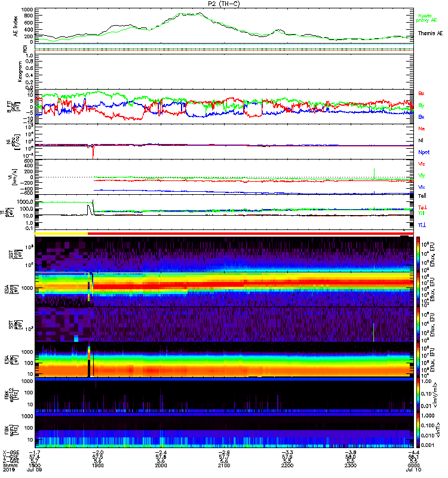This screenshot has width=448, height=478.
Task: Click the "0000" time tick label
Action: (x=413, y=465)
